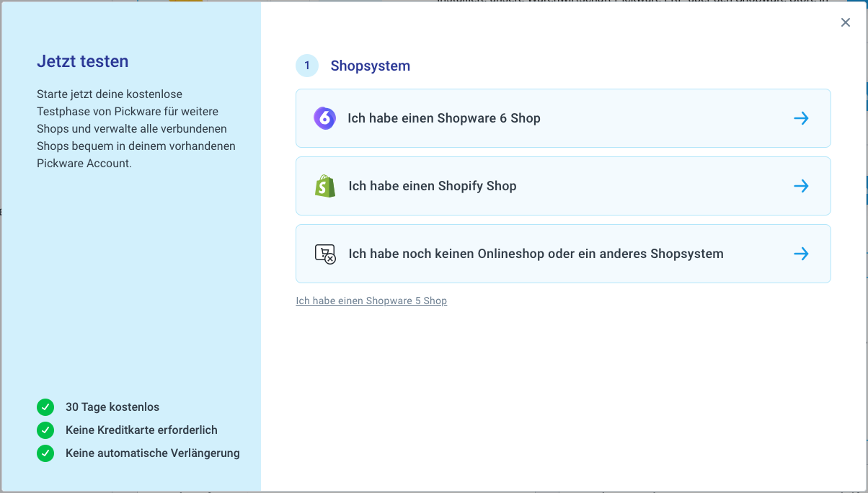Click the step 1 number badge

(x=307, y=66)
